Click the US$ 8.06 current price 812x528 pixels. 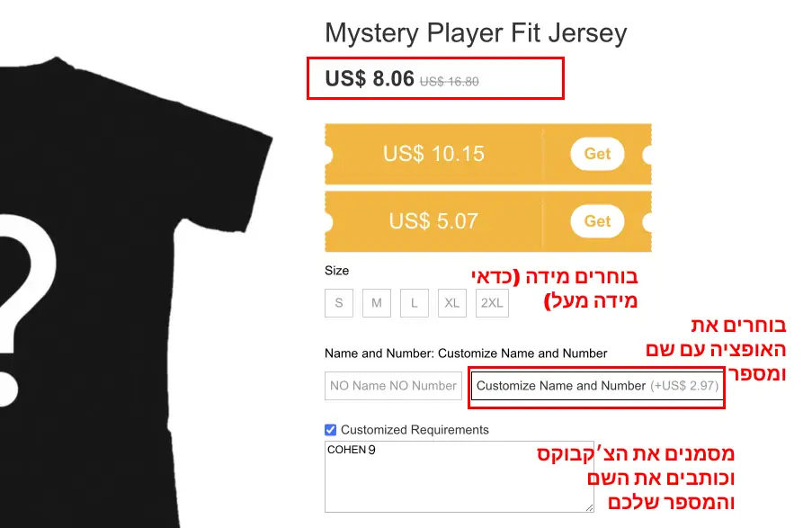[x=370, y=79]
